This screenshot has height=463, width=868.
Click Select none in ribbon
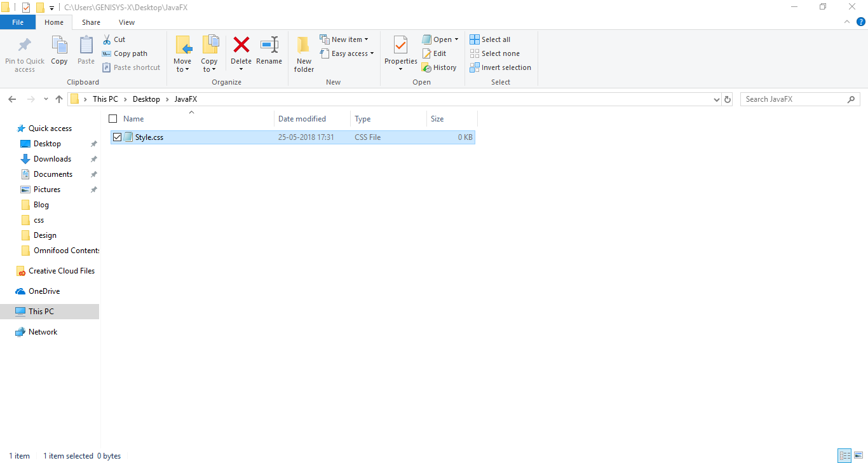[494, 53]
